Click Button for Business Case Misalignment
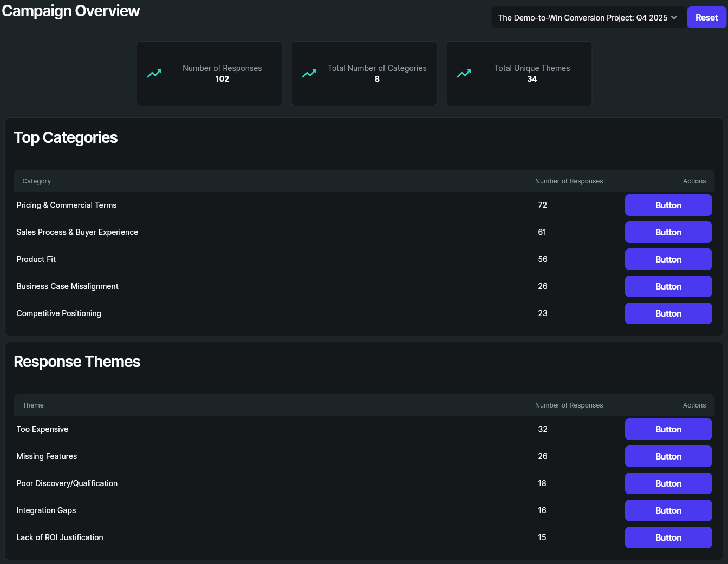Image resolution: width=728 pixels, height=564 pixels. coord(668,286)
